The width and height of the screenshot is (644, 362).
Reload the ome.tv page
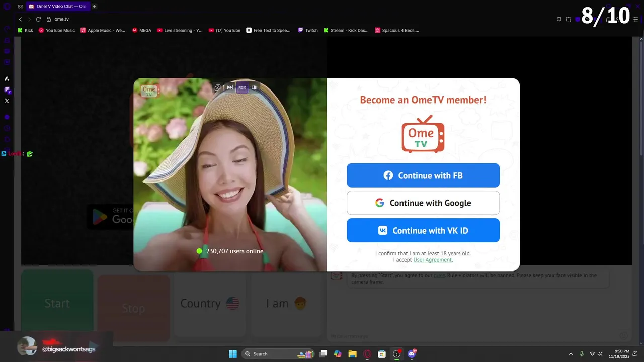[38, 19]
